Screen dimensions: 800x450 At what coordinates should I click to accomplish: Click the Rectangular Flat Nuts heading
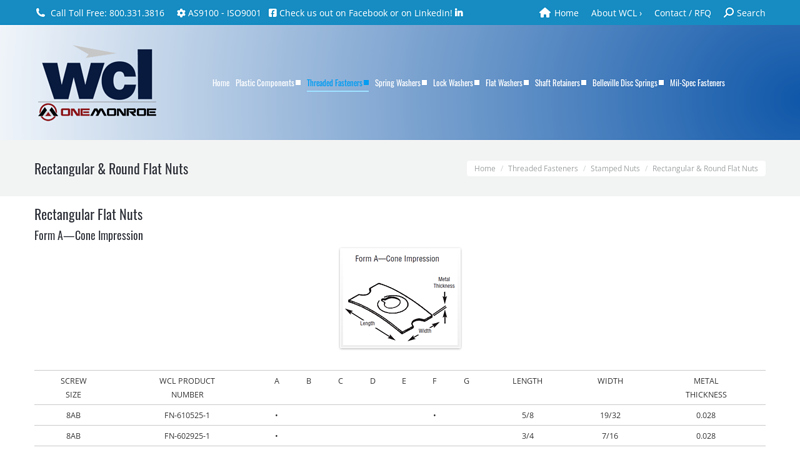88,215
